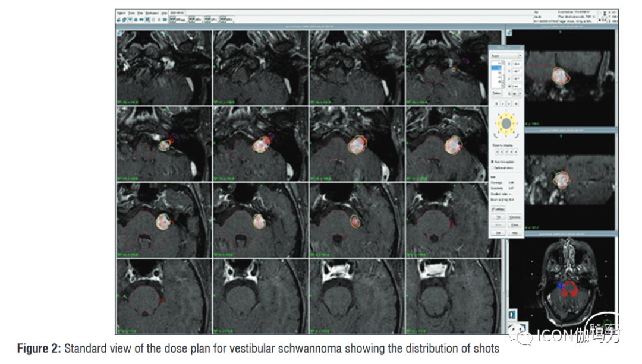Open the G gamma angle dropdown

tap(517, 94)
